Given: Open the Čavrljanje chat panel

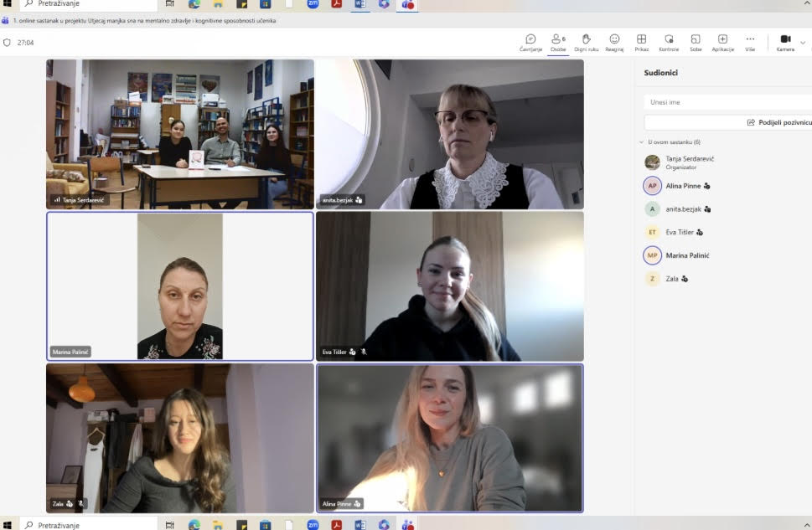Looking at the screenshot, I should click(530, 42).
